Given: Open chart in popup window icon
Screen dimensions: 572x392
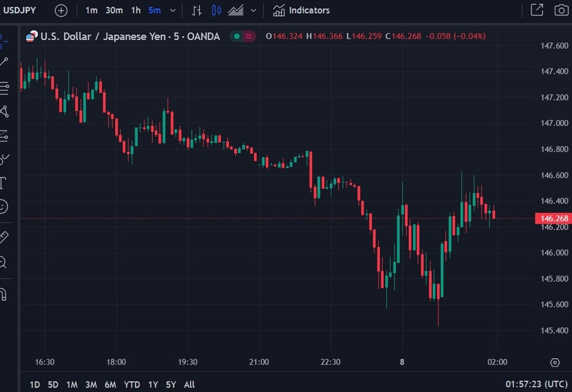Looking at the screenshot, I should [x=537, y=10].
